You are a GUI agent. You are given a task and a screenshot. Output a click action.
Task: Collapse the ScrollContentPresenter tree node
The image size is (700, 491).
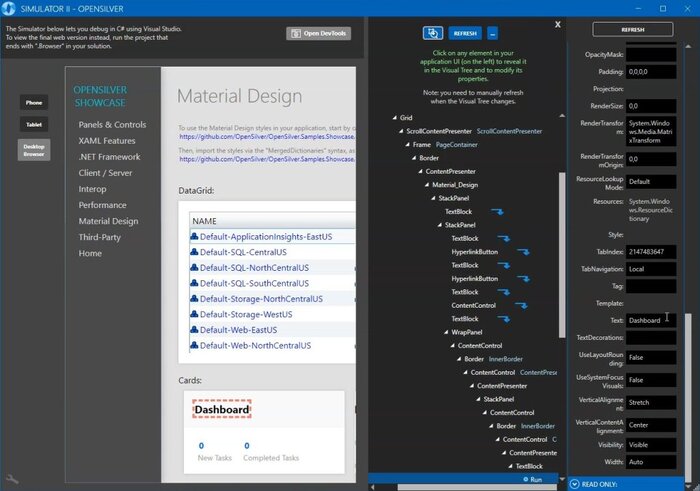pyautogui.click(x=401, y=131)
